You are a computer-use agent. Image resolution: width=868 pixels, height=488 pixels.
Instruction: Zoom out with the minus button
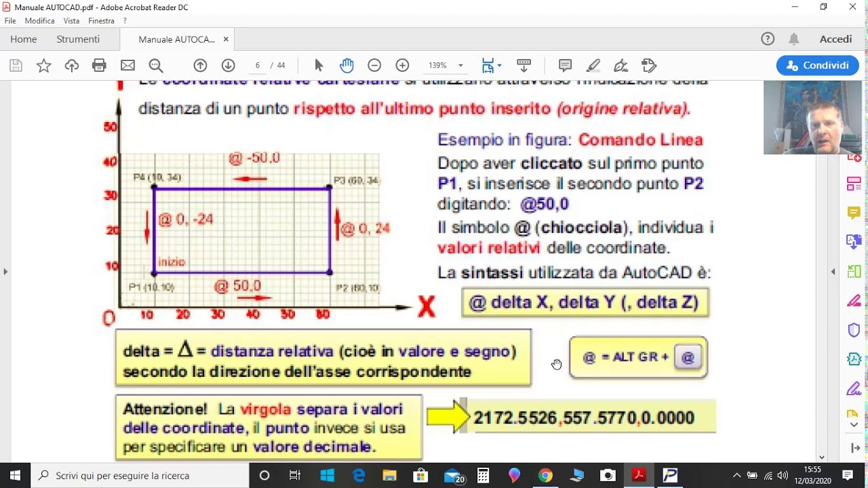point(374,66)
